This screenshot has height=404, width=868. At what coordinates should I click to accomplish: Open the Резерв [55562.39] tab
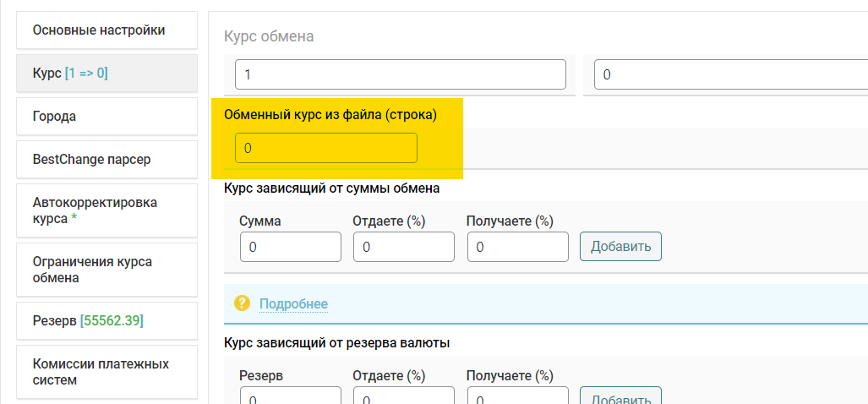tap(106, 321)
